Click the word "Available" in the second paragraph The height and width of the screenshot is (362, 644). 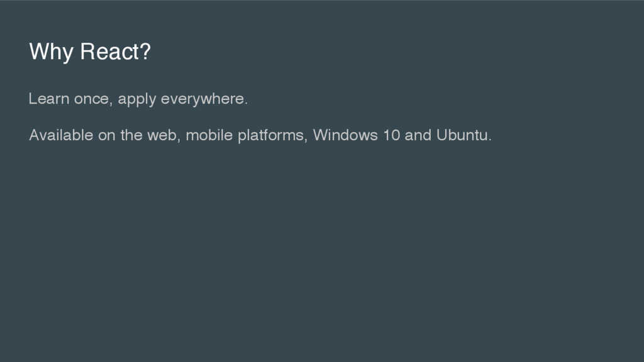coord(61,135)
